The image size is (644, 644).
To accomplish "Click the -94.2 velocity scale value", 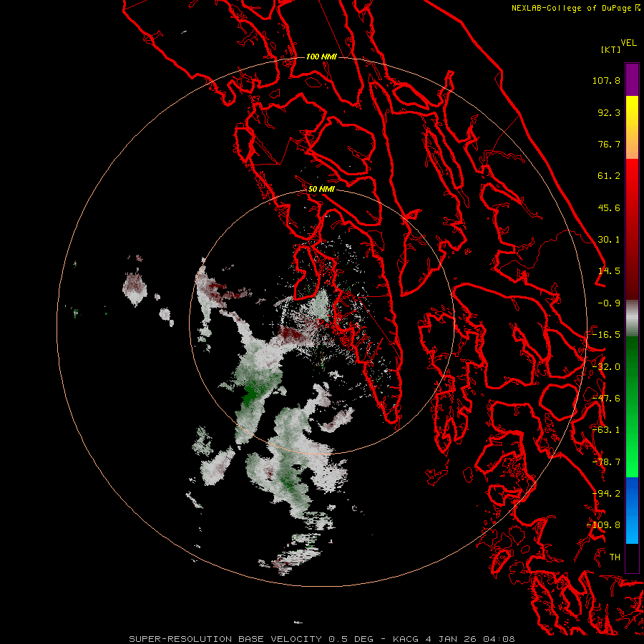I will point(606,494).
